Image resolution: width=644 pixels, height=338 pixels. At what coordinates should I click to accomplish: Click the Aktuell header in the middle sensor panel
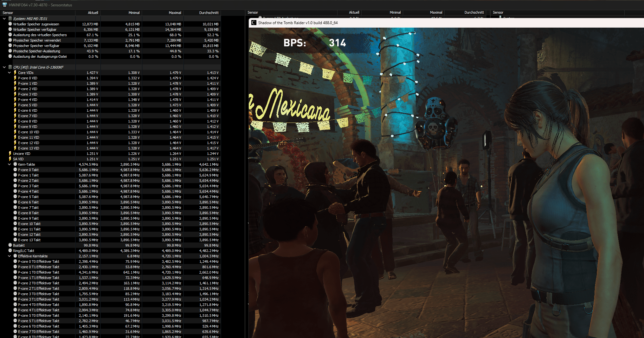[x=349, y=12]
